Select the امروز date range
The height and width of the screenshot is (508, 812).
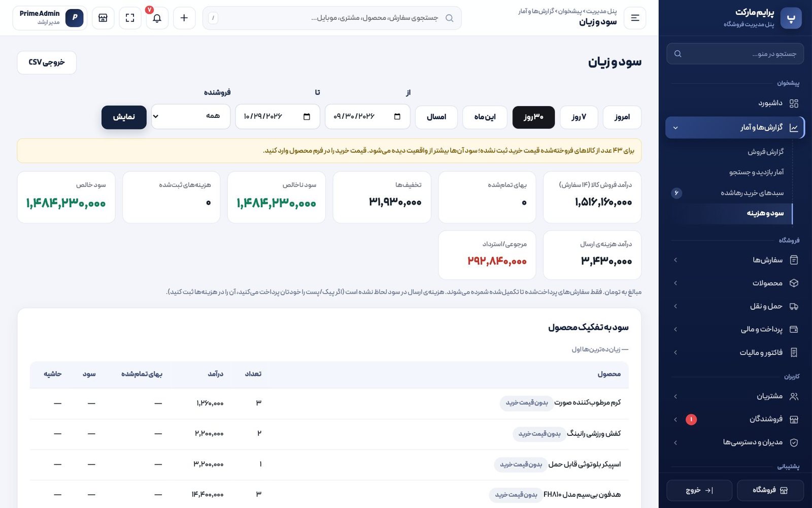pyautogui.click(x=622, y=117)
